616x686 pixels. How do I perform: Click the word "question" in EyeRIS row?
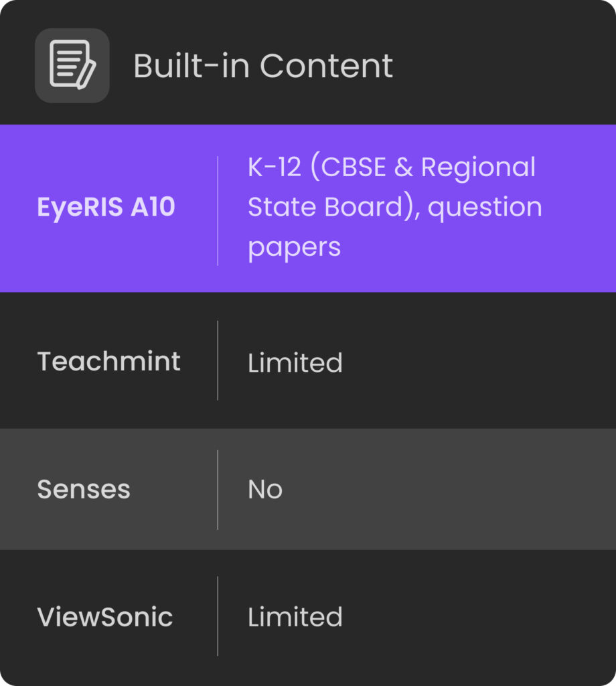tap(485, 208)
